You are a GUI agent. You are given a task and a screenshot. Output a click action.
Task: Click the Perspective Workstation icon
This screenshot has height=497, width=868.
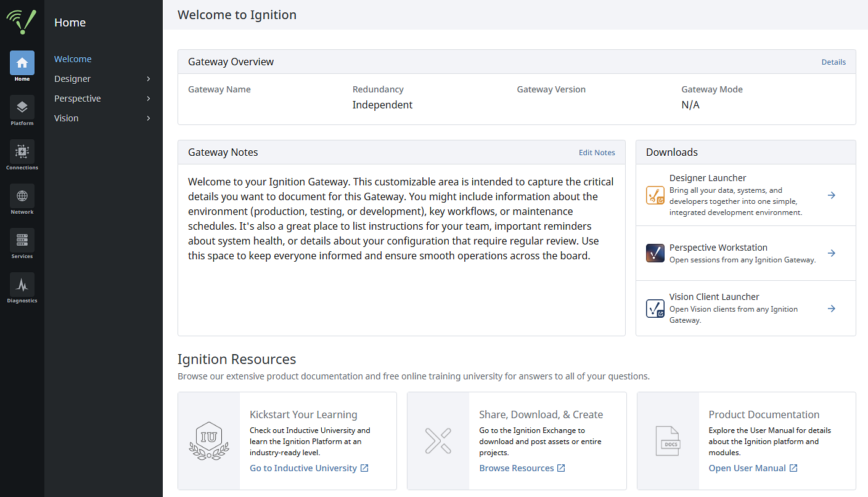click(655, 253)
